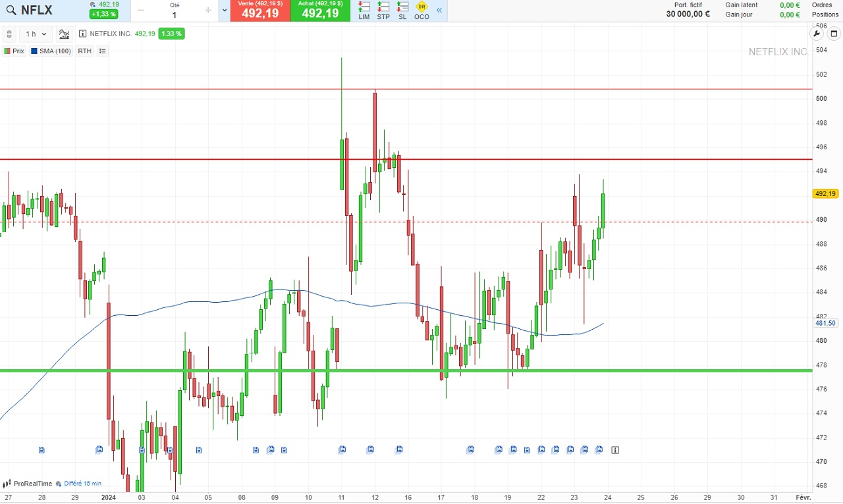Screen dimensions: 843x504
Task: Click the Qté quantity value field
Action: pyautogui.click(x=175, y=14)
